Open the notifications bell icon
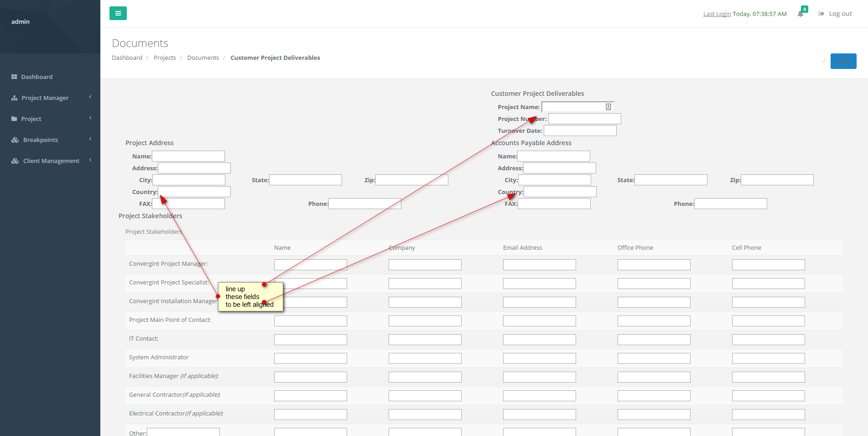The width and height of the screenshot is (868, 436). pos(800,14)
